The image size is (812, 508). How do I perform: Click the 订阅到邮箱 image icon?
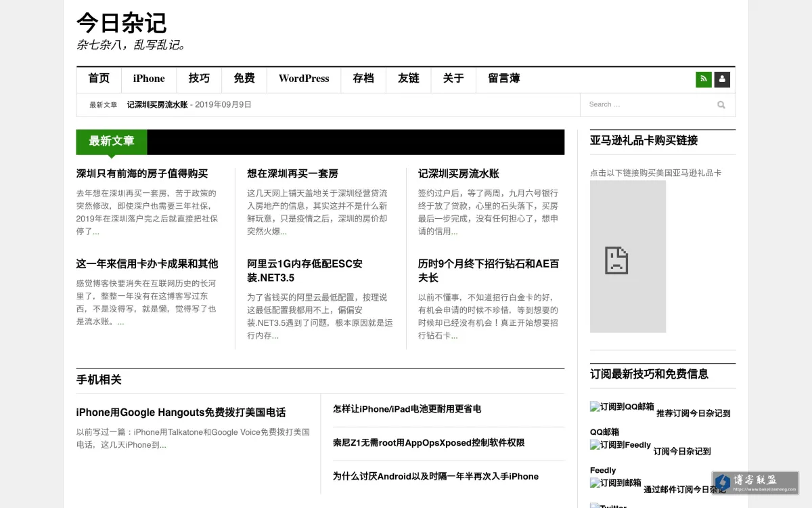(616, 483)
